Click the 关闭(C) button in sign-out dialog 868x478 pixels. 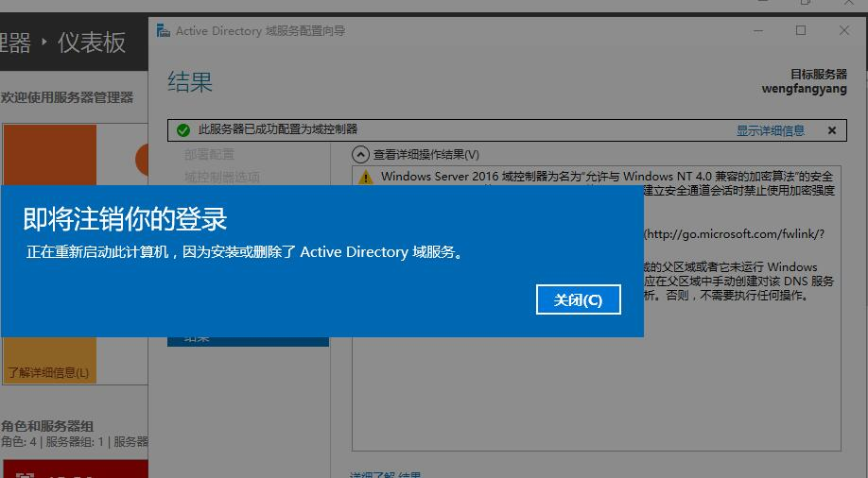(579, 299)
